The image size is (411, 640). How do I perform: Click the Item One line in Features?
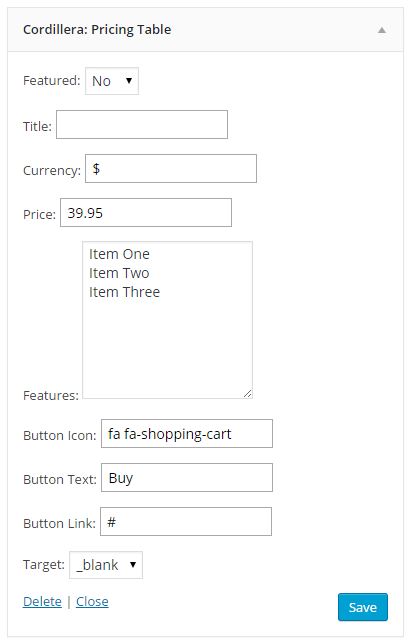pyautogui.click(x=119, y=254)
